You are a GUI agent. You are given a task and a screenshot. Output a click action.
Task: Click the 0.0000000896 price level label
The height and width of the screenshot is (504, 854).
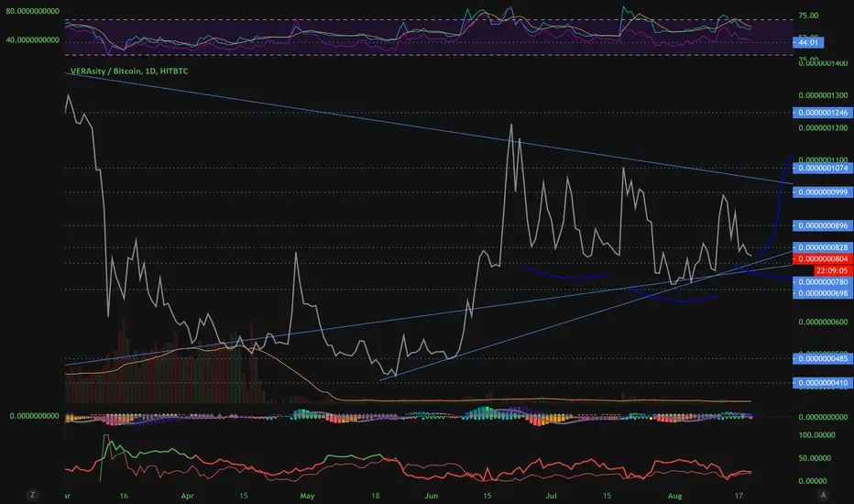[823, 225]
